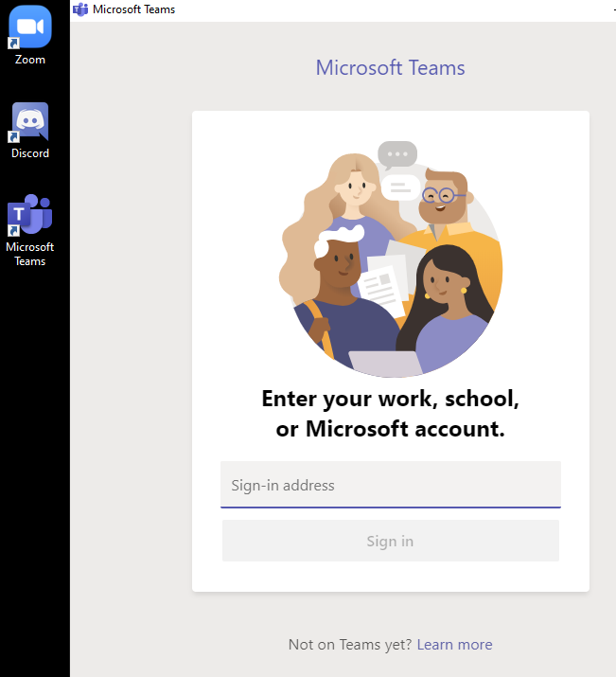Click the people illustration in sign-in card
Screen dimensions: 616x677
(x=391, y=259)
